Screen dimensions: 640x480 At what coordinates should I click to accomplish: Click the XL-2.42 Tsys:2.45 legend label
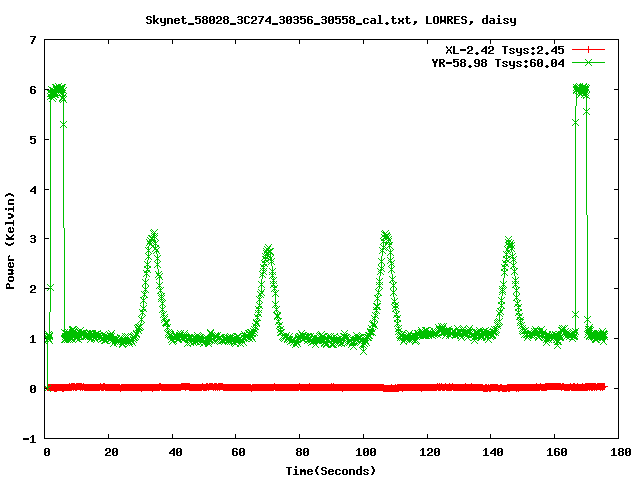504,50
